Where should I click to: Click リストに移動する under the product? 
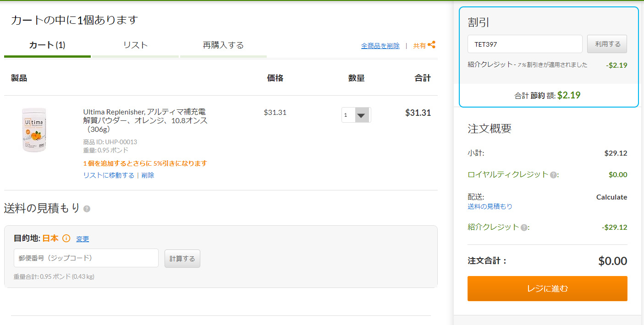click(109, 175)
